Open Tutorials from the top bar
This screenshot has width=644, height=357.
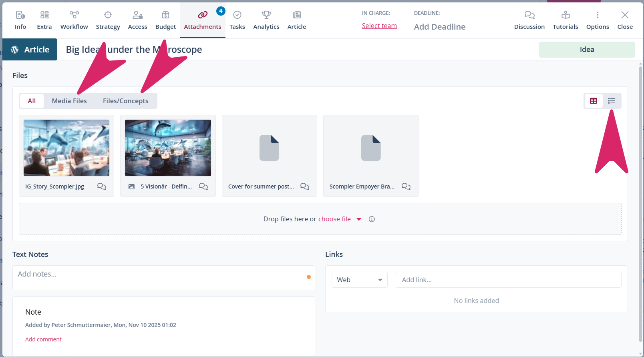click(x=565, y=20)
